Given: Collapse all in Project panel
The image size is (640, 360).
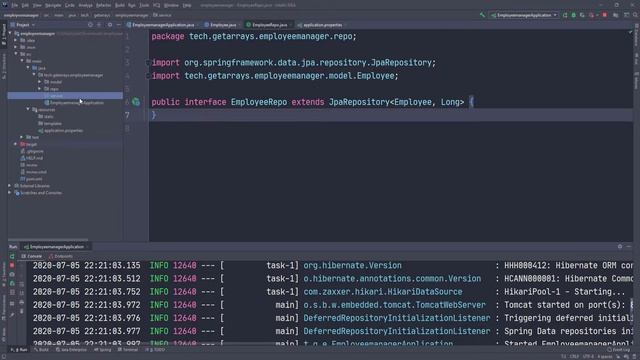Looking at the screenshot, I should click(x=99, y=25).
